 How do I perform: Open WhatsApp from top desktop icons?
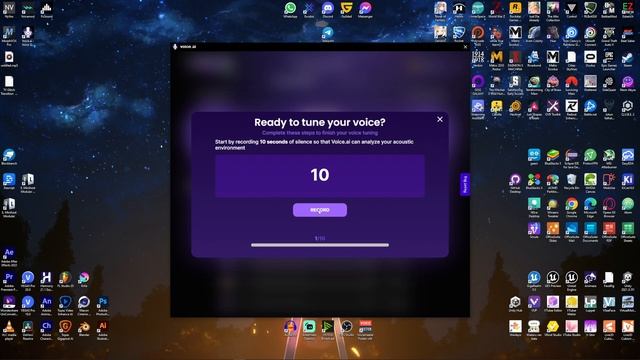(290, 10)
